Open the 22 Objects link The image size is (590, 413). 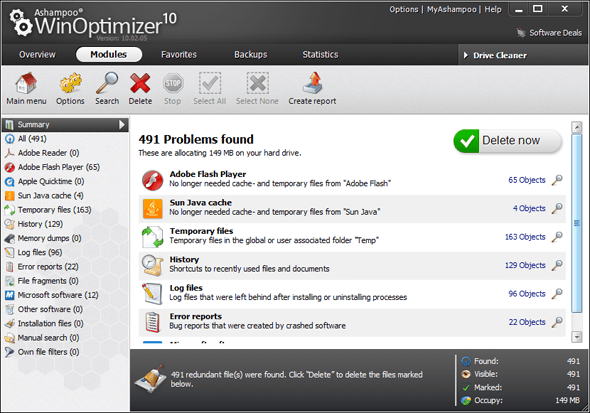click(527, 322)
